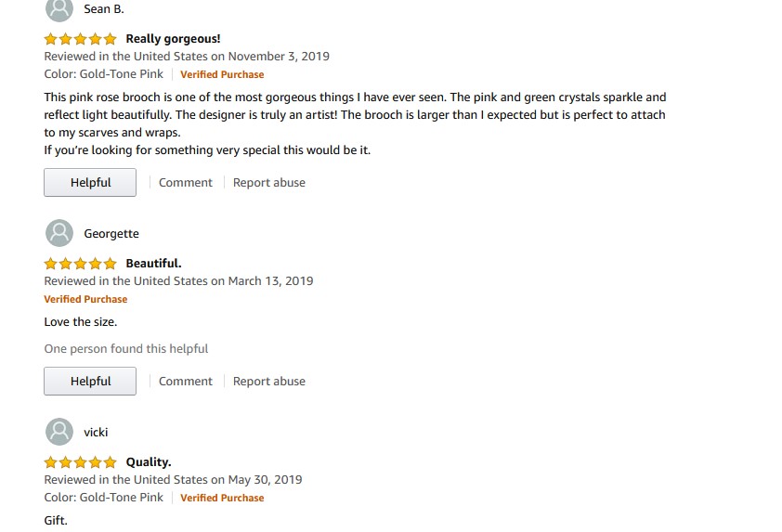
Task: Open the "Quality." review title
Action: pos(149,462)
